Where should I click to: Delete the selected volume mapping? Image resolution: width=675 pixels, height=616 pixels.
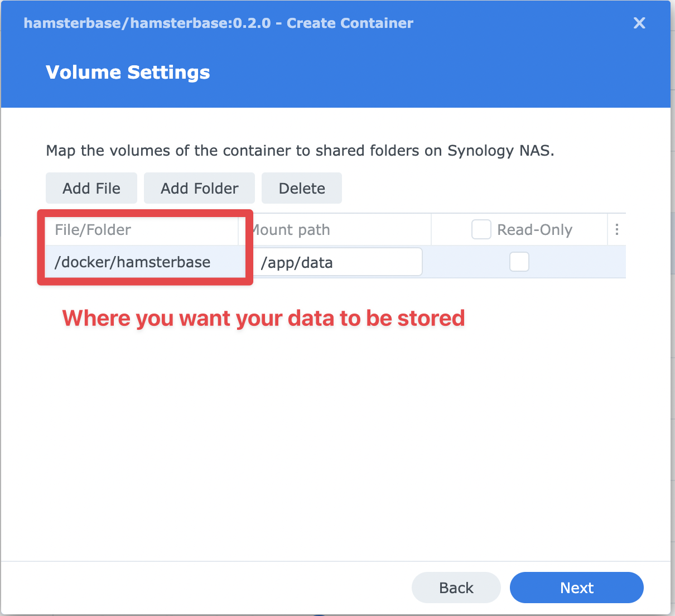point(302,189)
